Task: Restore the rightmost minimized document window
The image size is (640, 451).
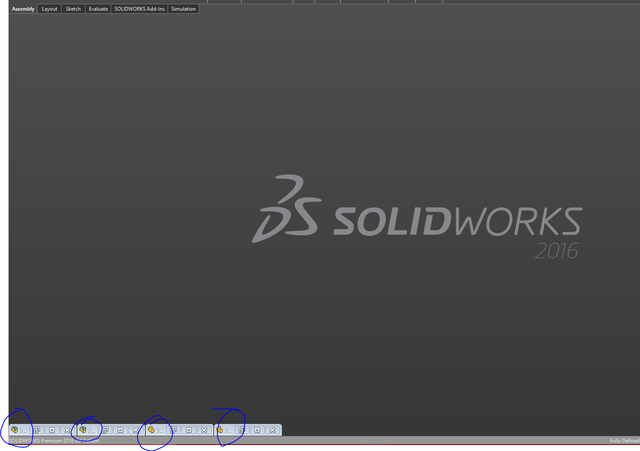Action: point(242,430)
